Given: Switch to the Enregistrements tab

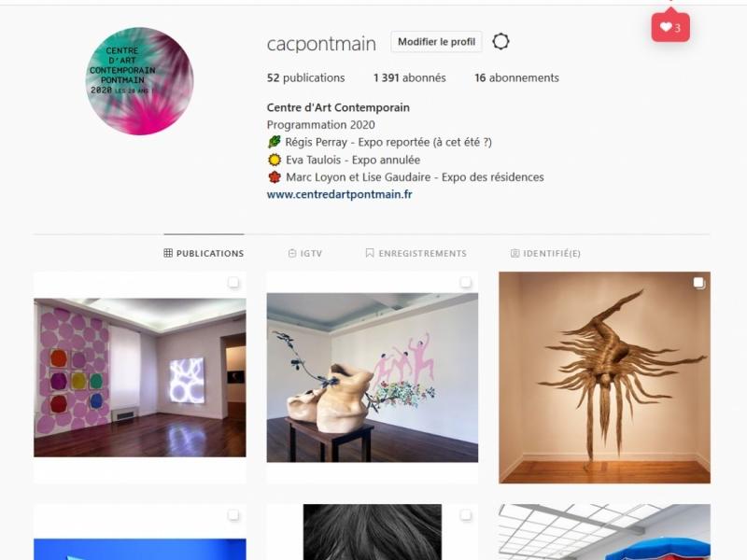Looking at the screenshot, I should [x=416, y=253].
